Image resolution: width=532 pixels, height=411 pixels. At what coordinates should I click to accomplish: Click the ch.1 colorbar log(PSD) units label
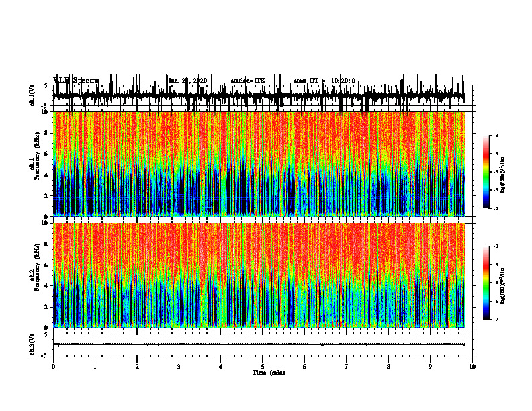[503, 175]
